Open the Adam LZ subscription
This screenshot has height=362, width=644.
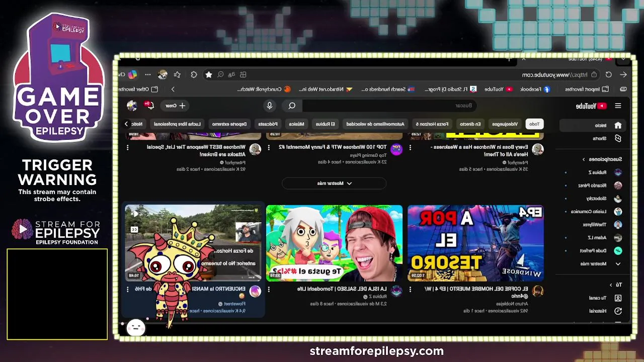594,237
